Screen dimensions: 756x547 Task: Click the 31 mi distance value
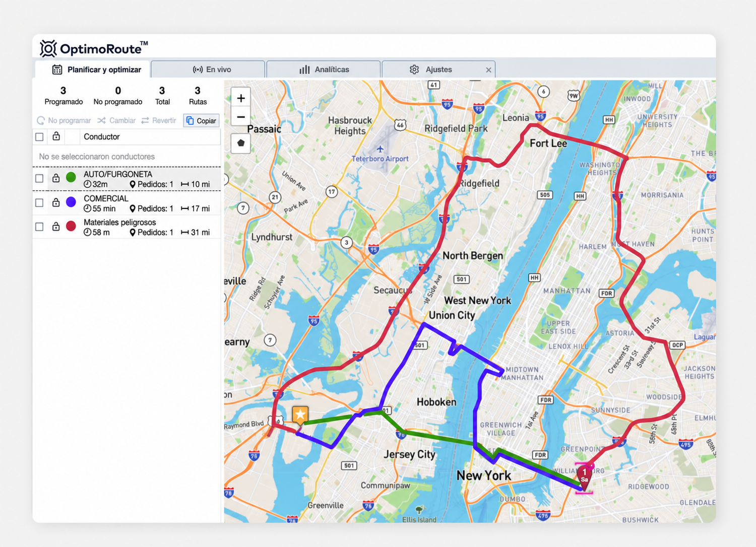pyautogui.click(x=196, y=232)
